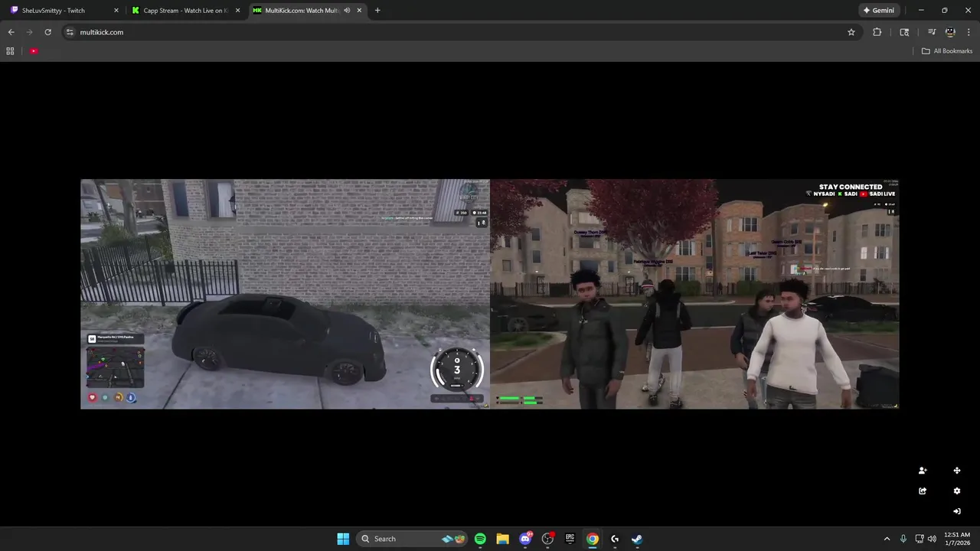Click the YouTube bookmark icon
The height and width of the screenshot is (551, 980).
point(34,51)
